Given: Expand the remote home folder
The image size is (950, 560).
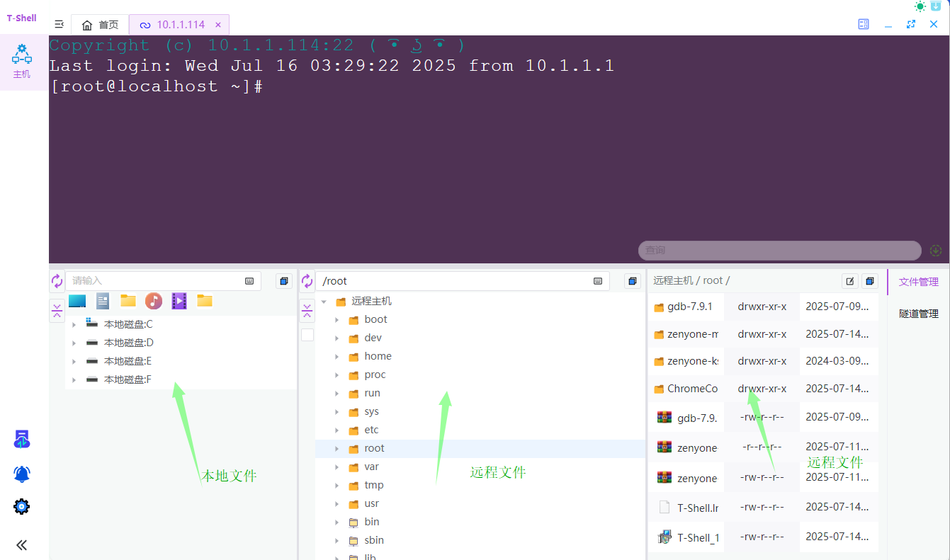Looking at the screenshot, I should pyautogui.click(x=337, y=356).
